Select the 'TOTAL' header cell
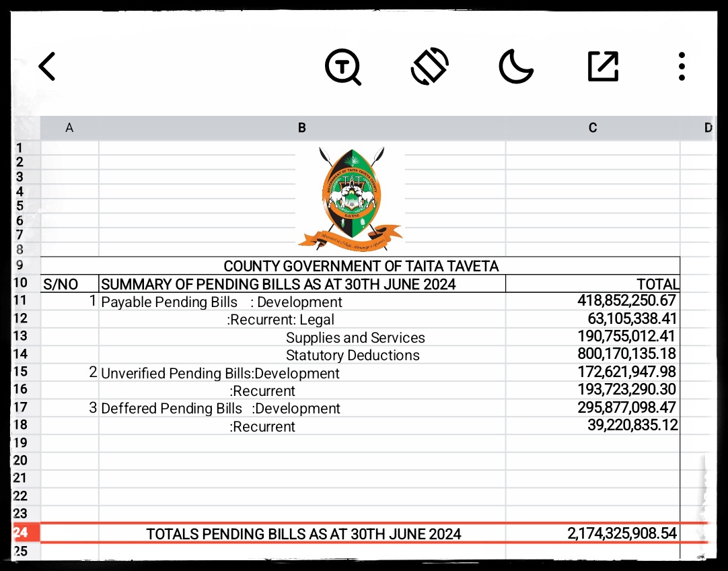The height and width of the screenshot is (571, 728). (593, 284)
